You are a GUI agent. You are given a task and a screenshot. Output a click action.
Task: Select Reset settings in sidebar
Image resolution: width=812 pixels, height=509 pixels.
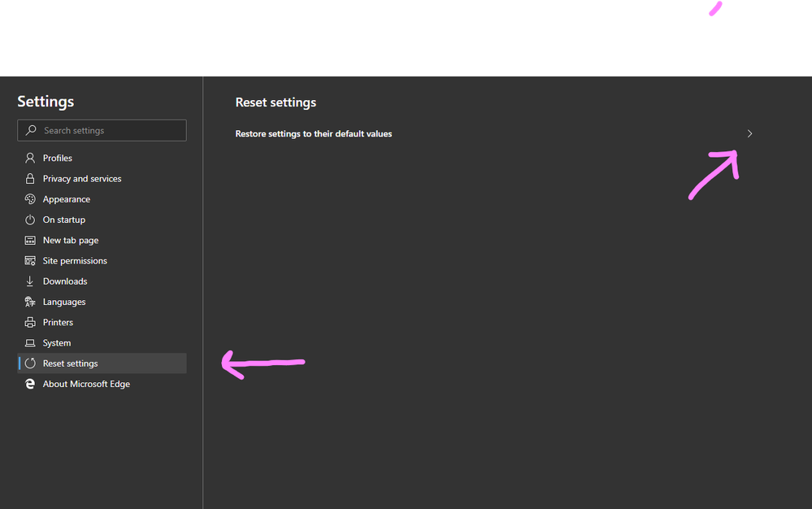tap(102, 363)
